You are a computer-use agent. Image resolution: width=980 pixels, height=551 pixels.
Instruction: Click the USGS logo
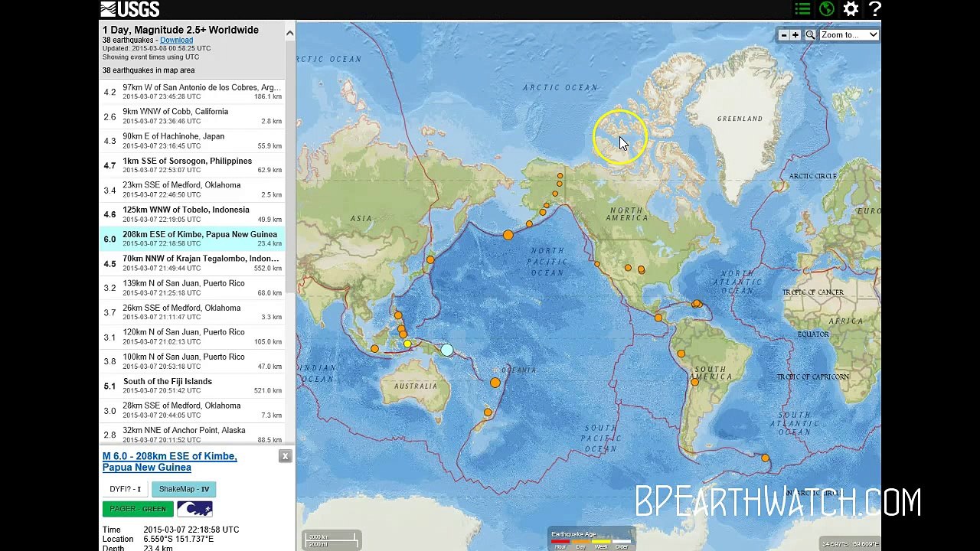point(130,9)
